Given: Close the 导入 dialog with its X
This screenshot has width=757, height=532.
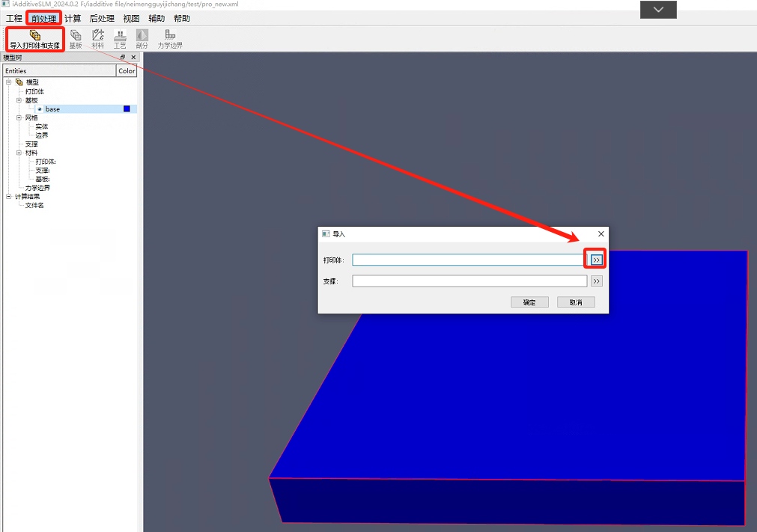Looking at the screenshot, I should click(x=601, y=234).
